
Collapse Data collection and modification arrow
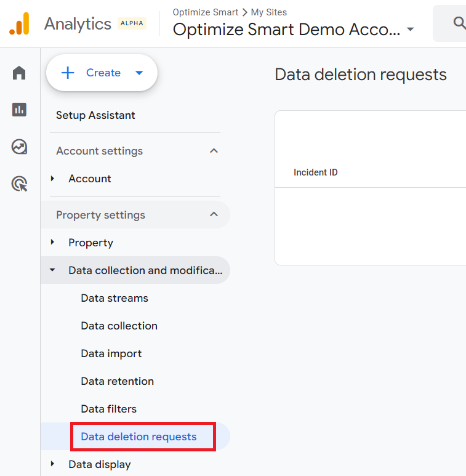(52, 270)
